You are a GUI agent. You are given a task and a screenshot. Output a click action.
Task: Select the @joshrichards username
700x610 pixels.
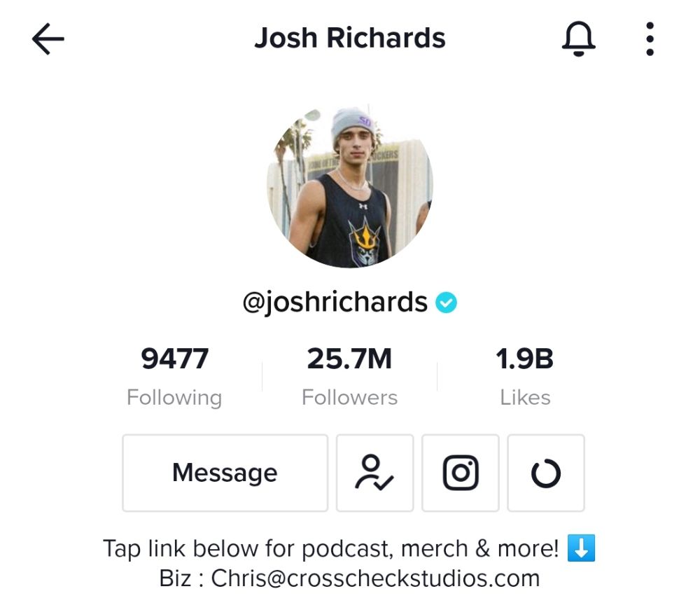[x=335, y=303]
